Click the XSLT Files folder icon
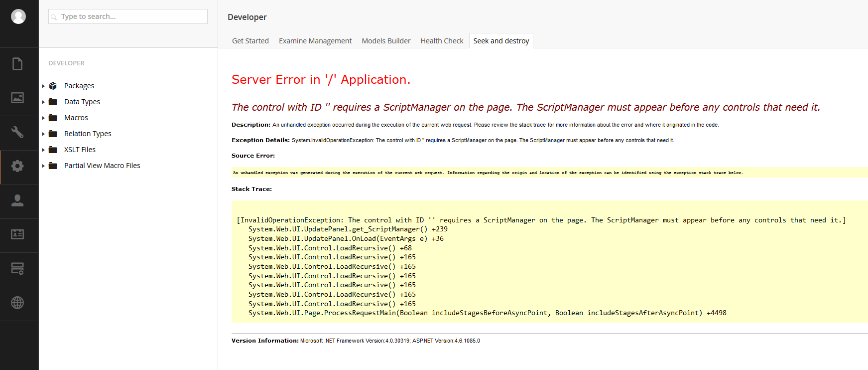 (x=53, y=150)
